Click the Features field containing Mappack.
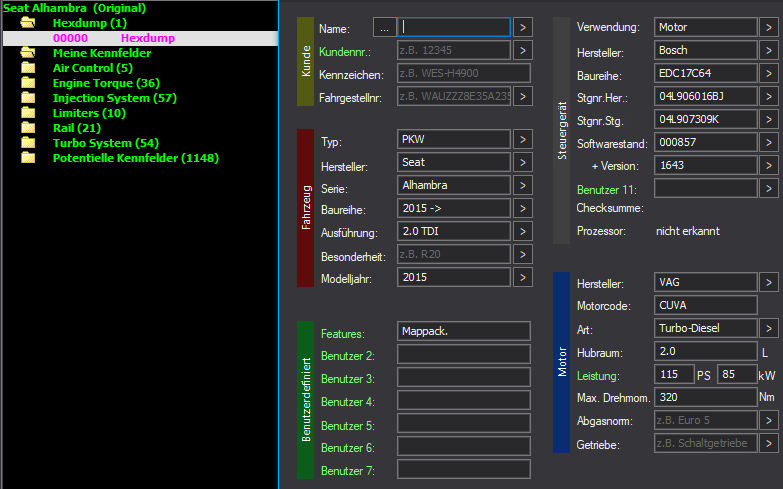The width and height of the screenshot is (783, 489). [464, 331]
